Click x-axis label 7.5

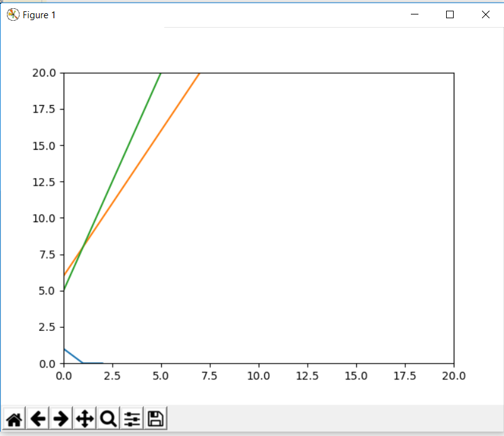click(210, 376)
